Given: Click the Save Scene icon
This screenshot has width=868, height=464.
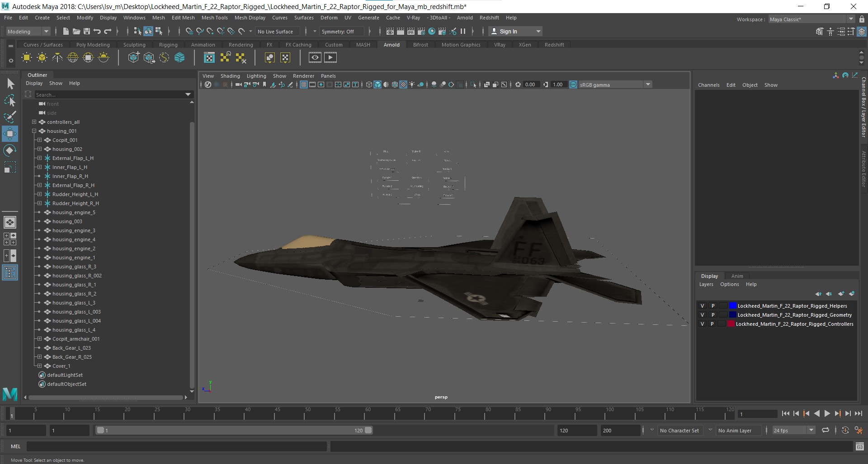Looking at the screenshot, I should pyautogui.click(x=86, y=31).
